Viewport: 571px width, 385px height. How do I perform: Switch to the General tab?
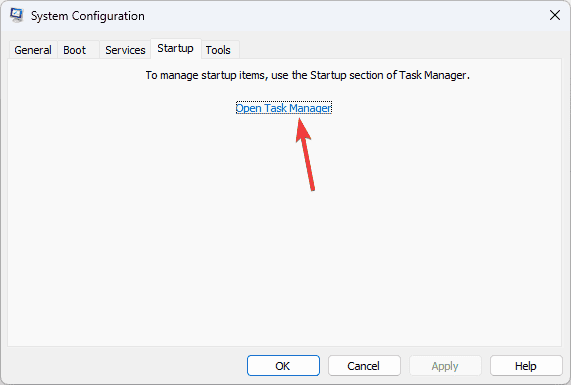33,50
